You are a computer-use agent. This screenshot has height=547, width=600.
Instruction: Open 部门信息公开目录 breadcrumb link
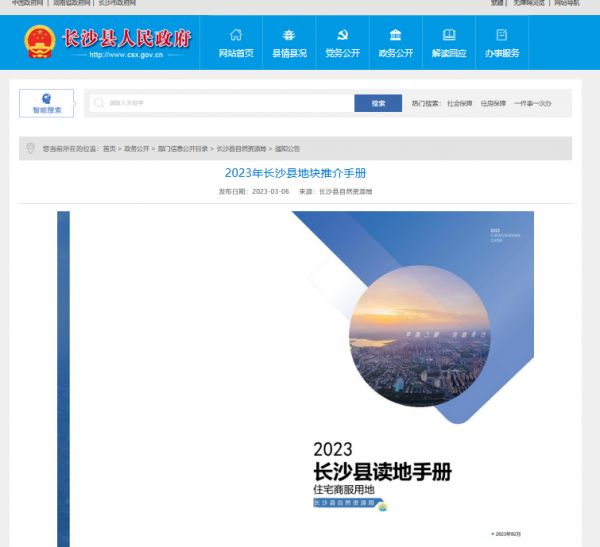click(x=182, y=148)
